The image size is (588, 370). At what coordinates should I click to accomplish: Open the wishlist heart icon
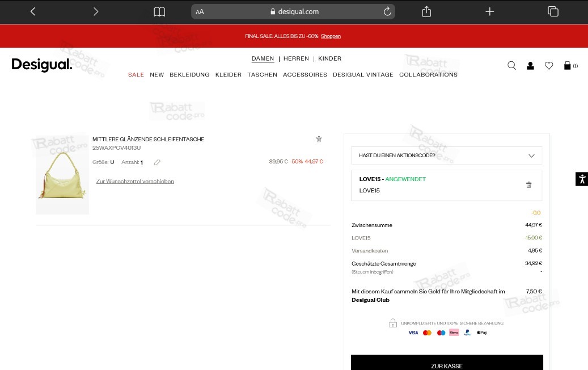point(549,66)
